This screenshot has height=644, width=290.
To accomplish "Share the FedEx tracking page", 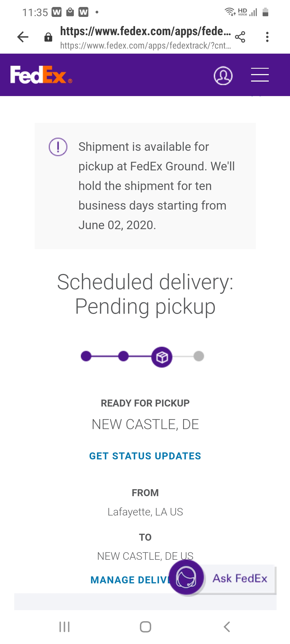I will (x=240, y=37).
